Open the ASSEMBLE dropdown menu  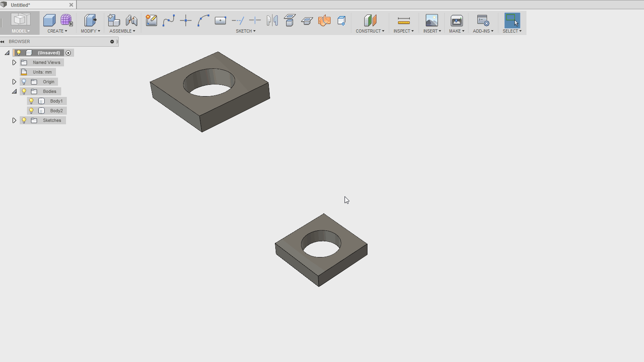pyautogui.click(x=122, y=31)
